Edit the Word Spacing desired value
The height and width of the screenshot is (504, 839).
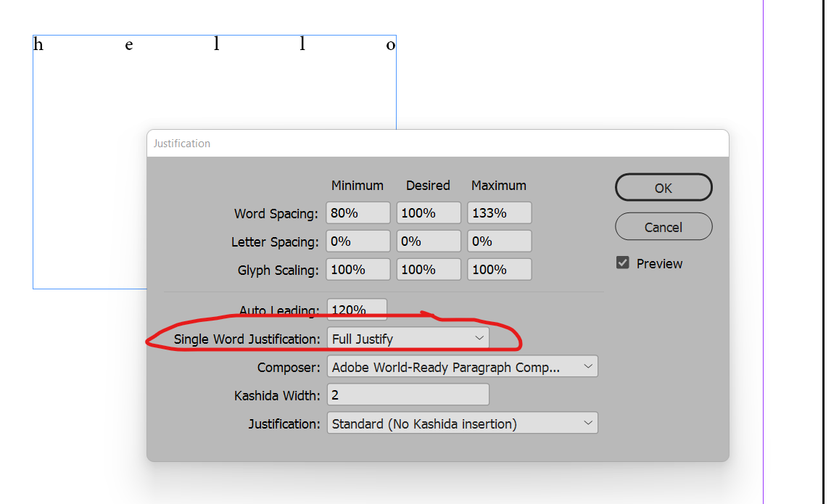click(429, 213)
